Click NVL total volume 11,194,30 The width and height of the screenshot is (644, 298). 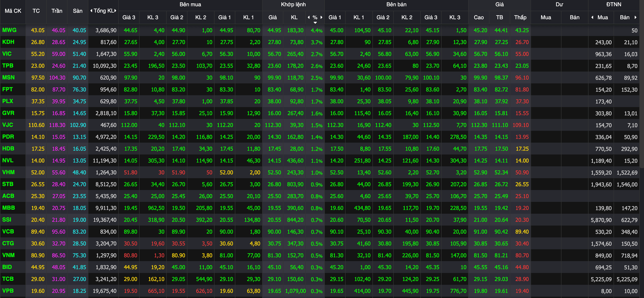105,161
